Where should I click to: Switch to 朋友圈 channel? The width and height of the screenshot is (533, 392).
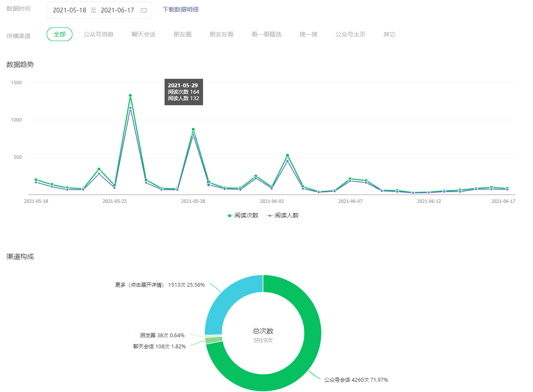[183, 34]
